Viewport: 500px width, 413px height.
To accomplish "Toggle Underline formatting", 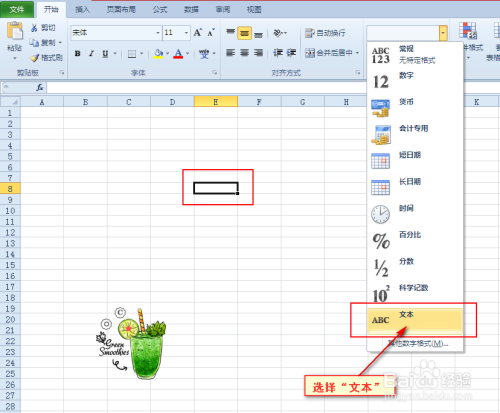I will 105,53.
